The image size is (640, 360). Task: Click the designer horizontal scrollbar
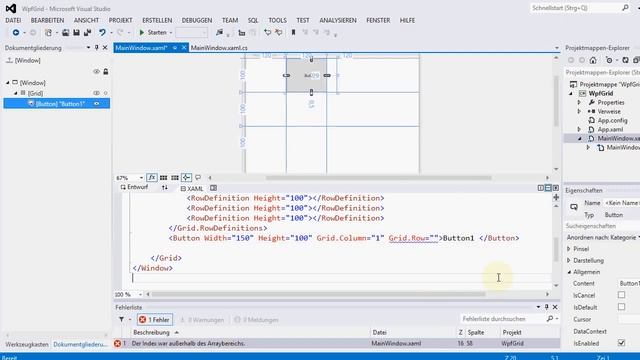[378, 178]
